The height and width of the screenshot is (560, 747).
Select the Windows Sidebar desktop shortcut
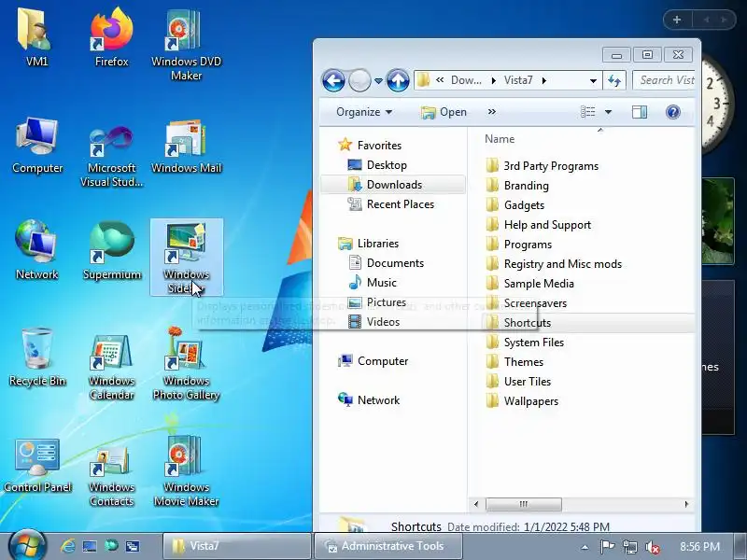(186, 258)
